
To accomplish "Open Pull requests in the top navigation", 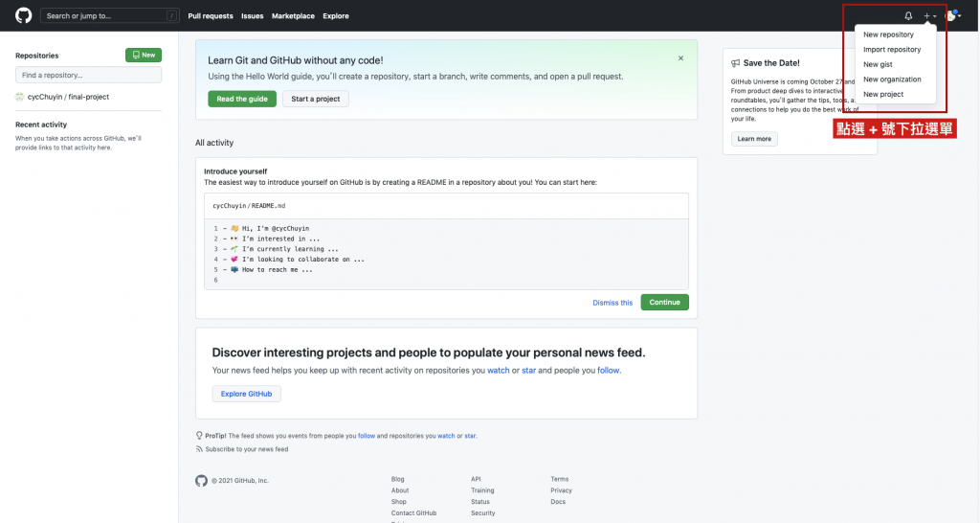I will pyautogui.click(x=210, y=16).
